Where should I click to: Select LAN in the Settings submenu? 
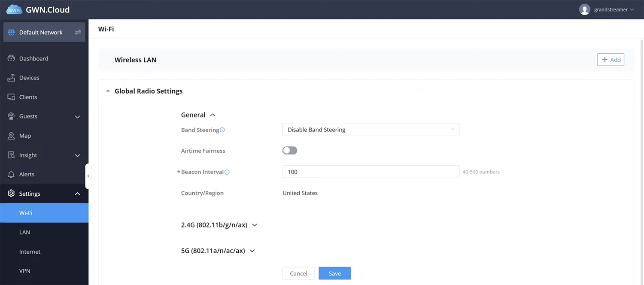24,232
